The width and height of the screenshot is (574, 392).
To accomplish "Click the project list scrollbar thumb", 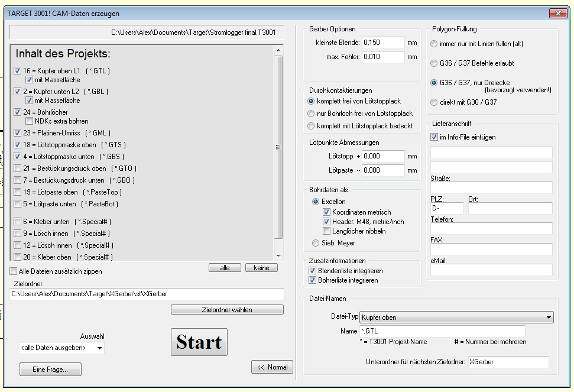I will coord(278,147).
